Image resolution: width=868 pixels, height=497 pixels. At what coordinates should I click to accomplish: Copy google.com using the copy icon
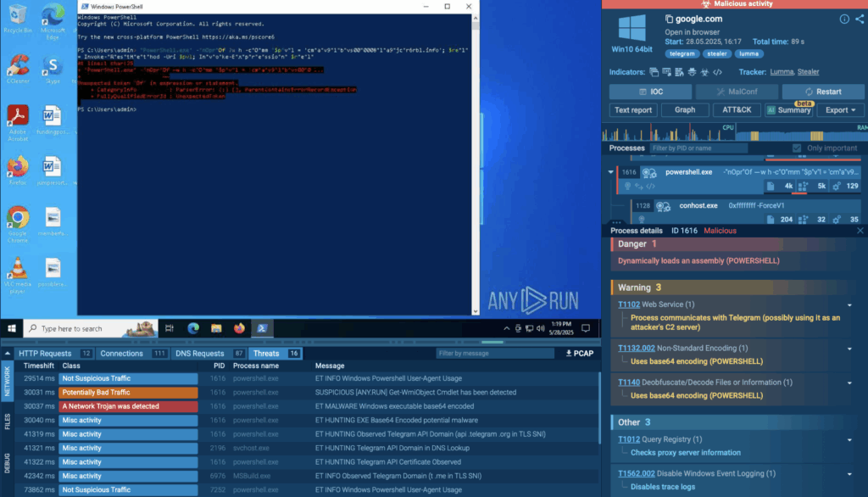(x=669, y=19)
